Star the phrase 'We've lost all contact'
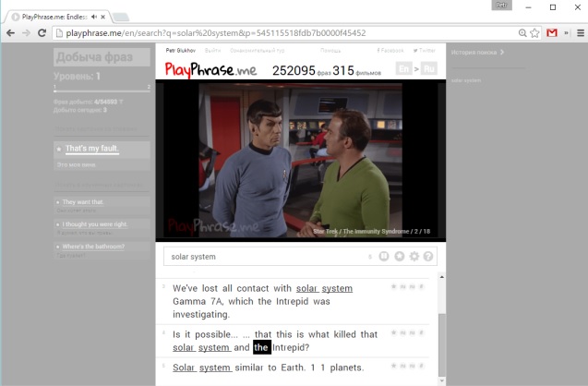The image size is (588, 386). (393, 286)
